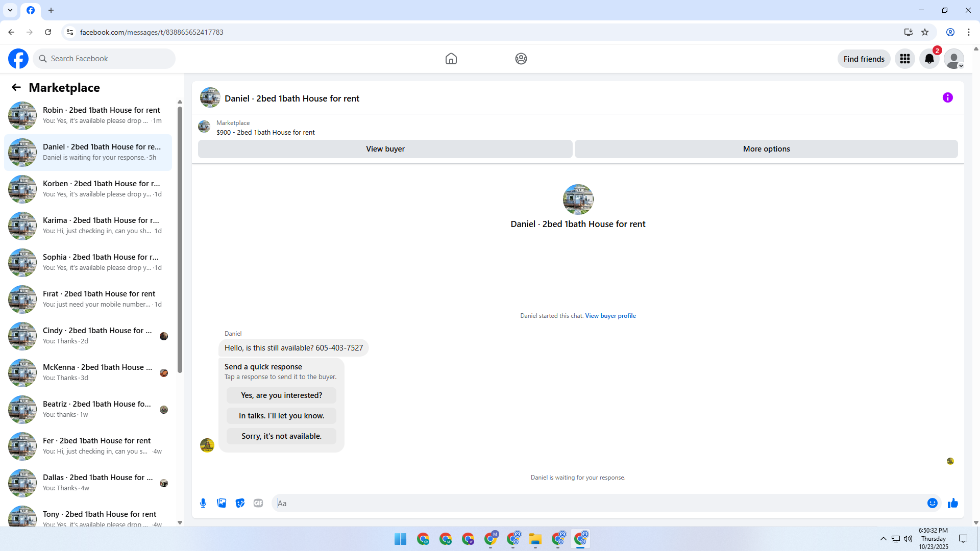
Task: Attach a photo using the image icon
Action: pyautogui.click(x=222, y=503)
